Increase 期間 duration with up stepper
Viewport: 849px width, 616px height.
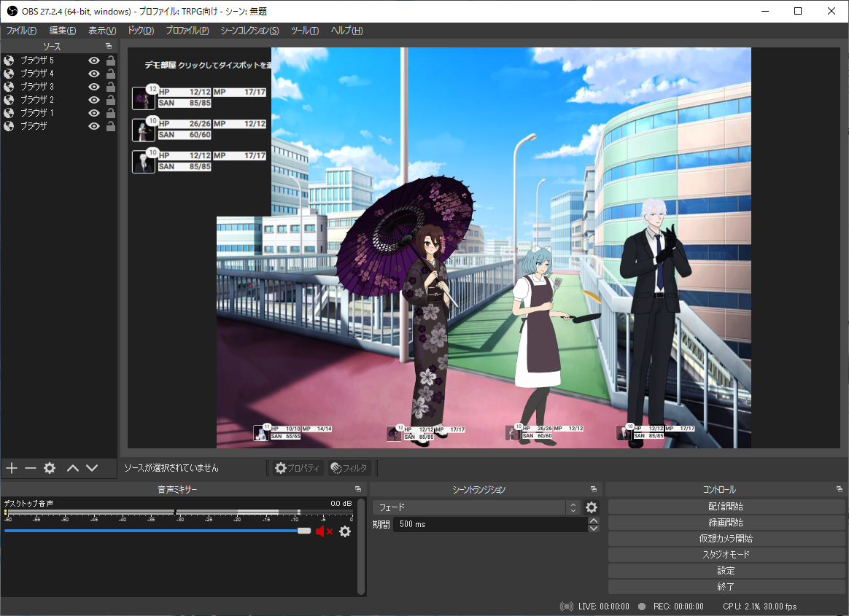(592, 520)
